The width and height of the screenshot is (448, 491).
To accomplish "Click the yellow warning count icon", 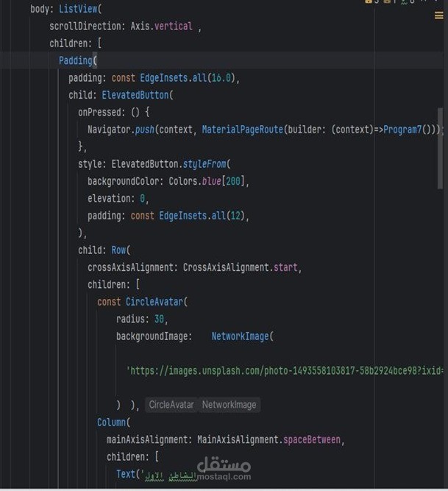I will tap(369, 1).
